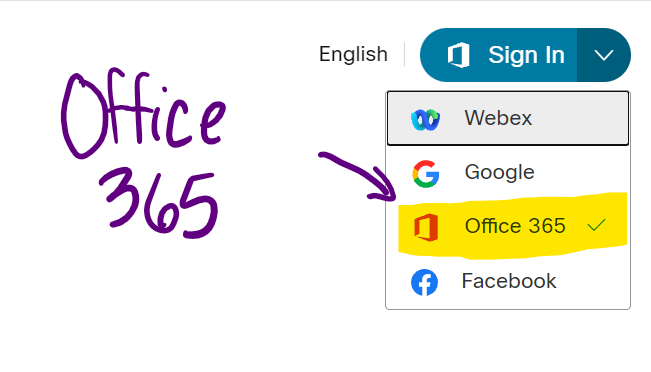This screenshot has height=372, width=651.
Task: Click the Google label text
Action: pyautogui.click(x=499, y=172)
